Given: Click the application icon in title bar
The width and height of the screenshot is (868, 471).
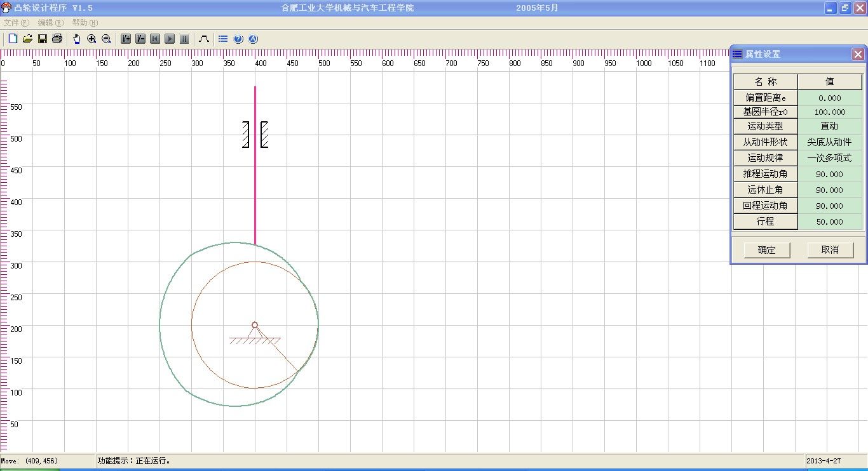Looking at the screenshot, I should point(6,8).
